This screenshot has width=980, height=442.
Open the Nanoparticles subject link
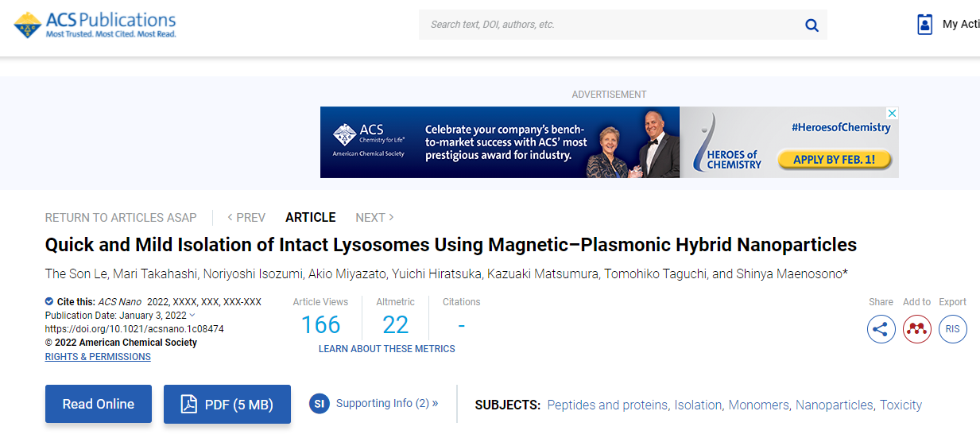pos(834,405)
